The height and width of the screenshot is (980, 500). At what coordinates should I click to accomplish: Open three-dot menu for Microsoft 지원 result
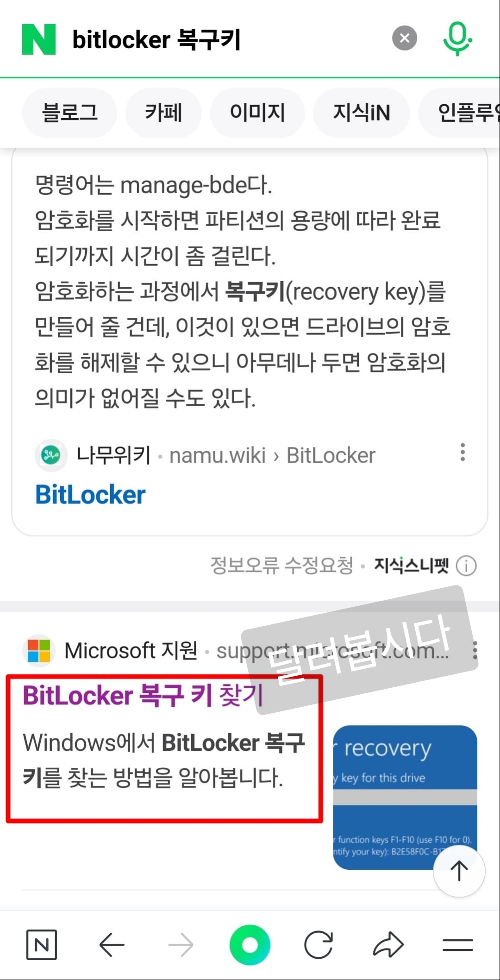click(x=475, y=650)
